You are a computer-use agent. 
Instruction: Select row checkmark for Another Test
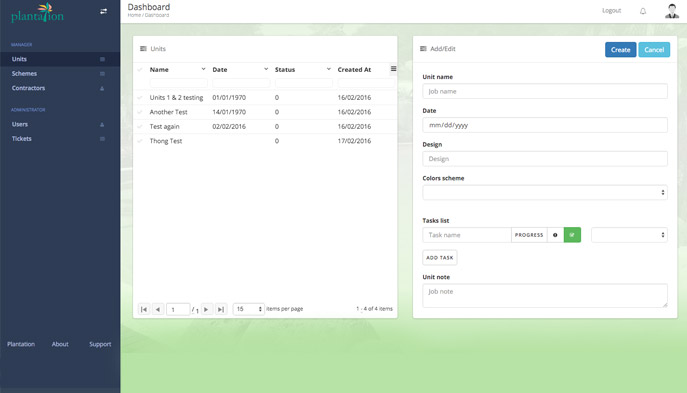pos(140,112)
